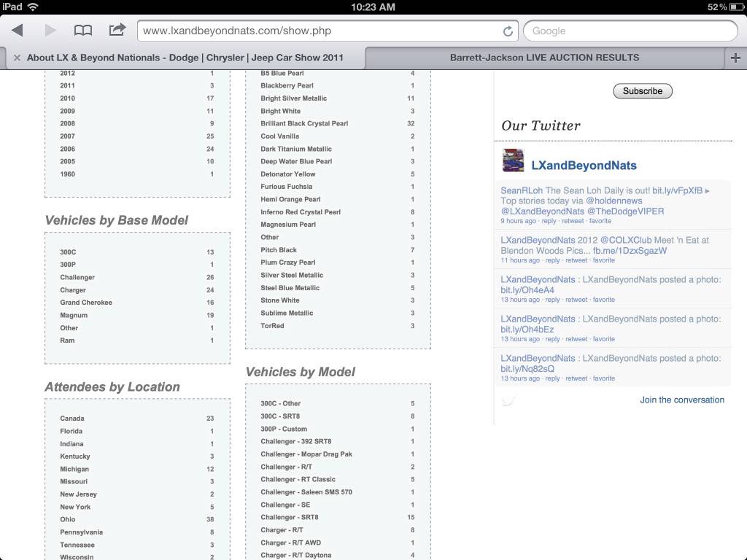Image resolution: width=747 pixels, height=560 pixels.
Task: Open the bookmarks book icon
Action: (x=83, y=30)
